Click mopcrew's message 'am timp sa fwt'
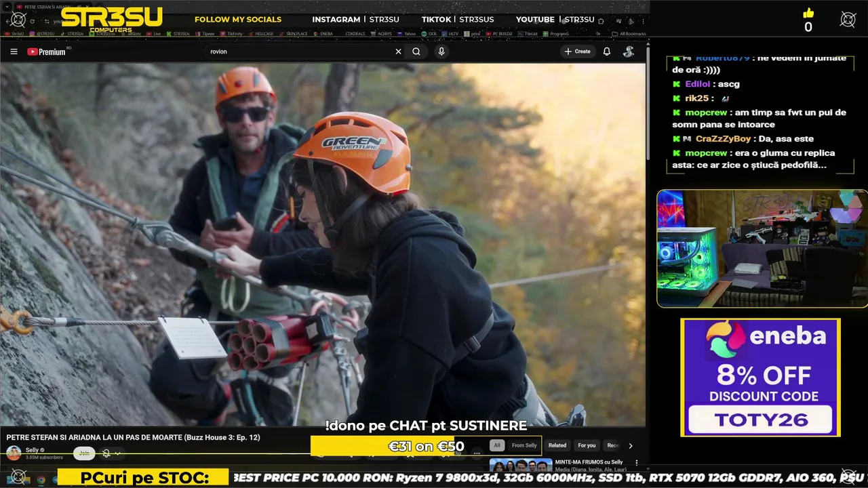Screen dimensions: 868x488 pyautogui.click(x=759, y=119)
